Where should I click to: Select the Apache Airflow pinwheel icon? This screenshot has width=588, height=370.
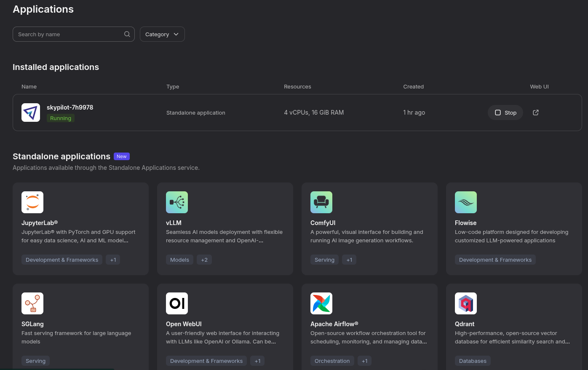[321, 303]
